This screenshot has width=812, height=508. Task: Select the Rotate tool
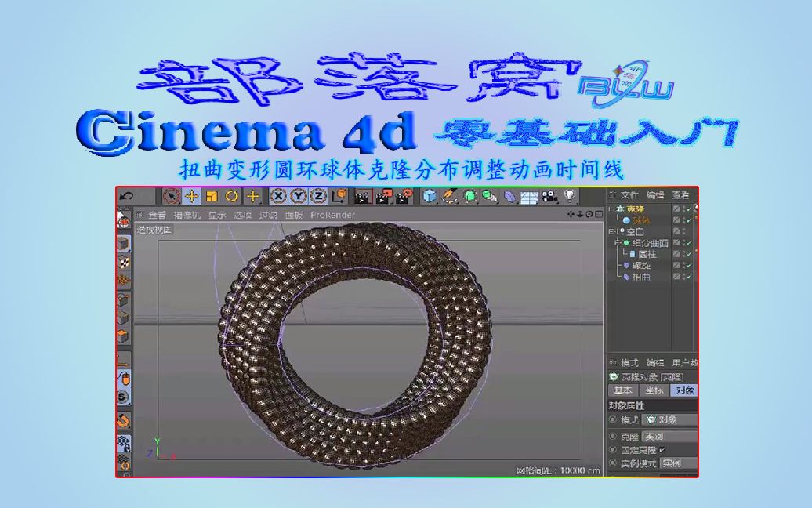(x=231, y=196)
